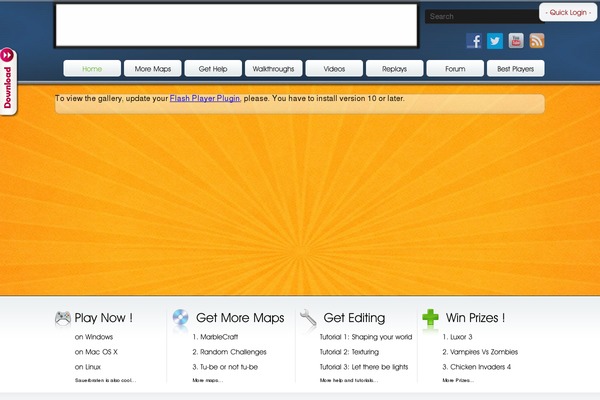Image resolution: width=600 pixels, height=400 pixels.
Task: Open the Replays section
Action: click(395, 69)
